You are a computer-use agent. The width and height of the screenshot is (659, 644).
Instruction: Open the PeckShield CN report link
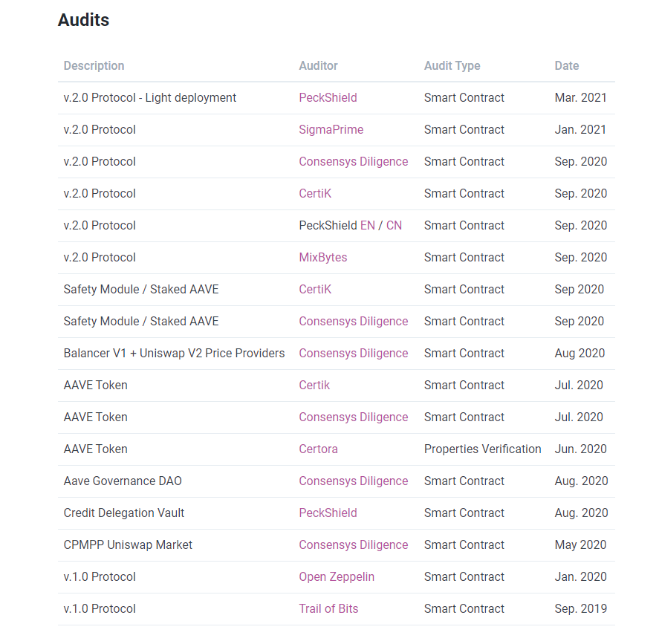click(x=394, y=225)
